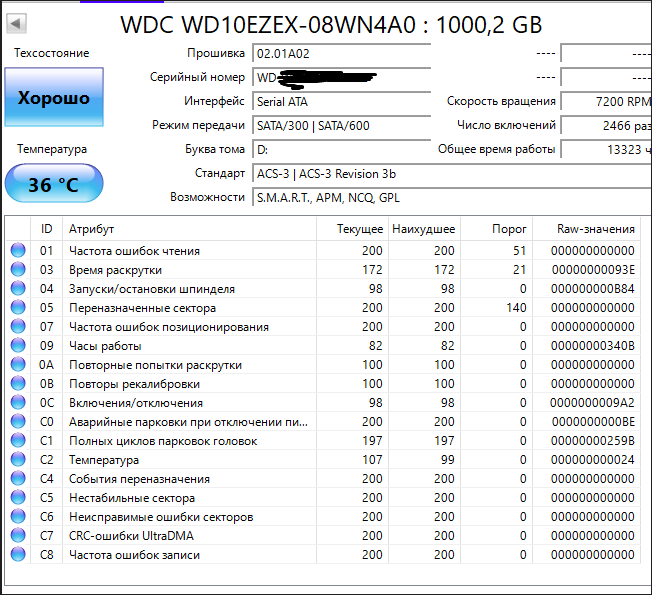Image resolution: width=652 pixels, height=595 pixels.
Task: Click status circle for attribute 04
Action: [18, 289]
